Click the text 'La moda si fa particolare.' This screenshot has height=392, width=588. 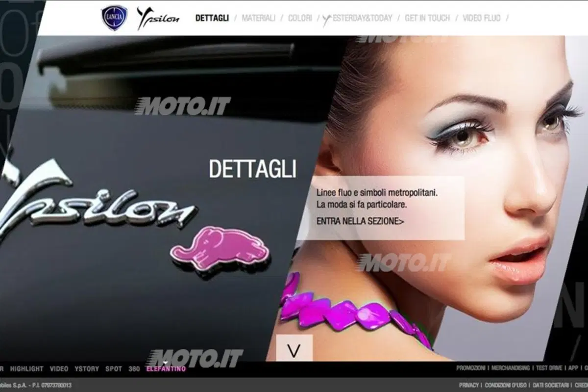pos(362,204)
